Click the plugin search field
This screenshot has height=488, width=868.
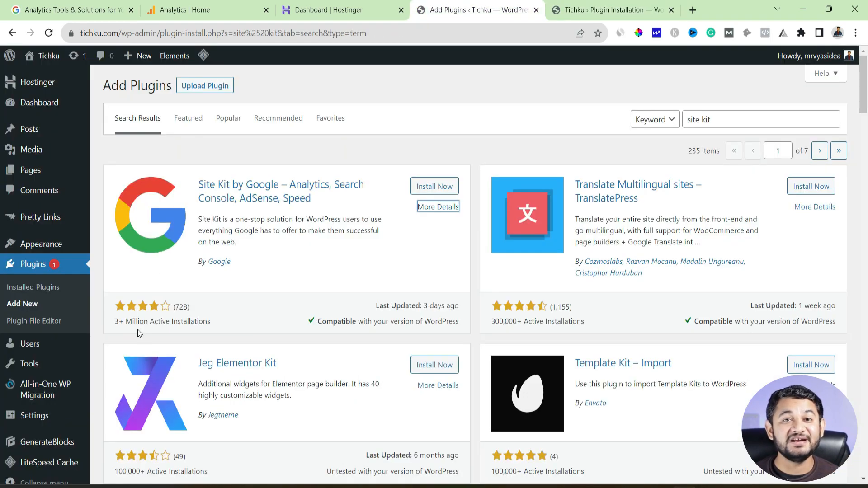pyautogui.click(x=761, y=119)
